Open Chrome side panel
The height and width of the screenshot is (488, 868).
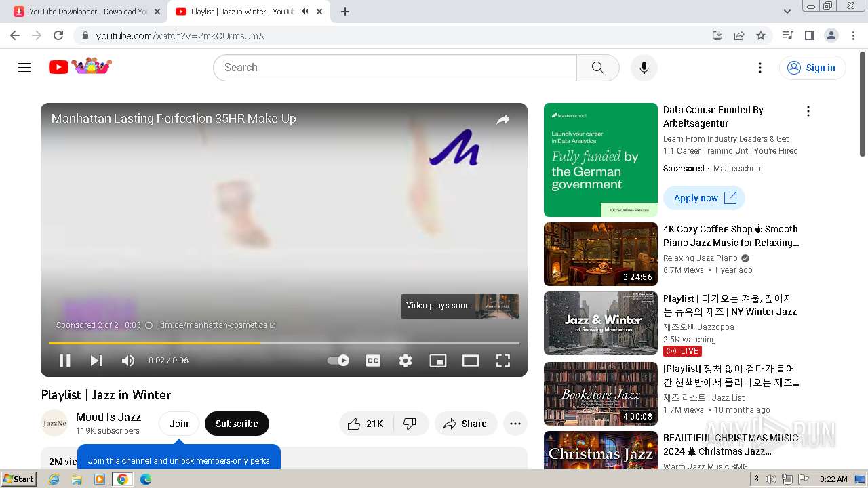click(x=809, y=35)
